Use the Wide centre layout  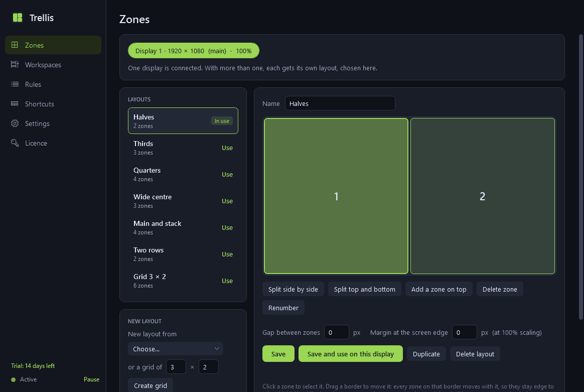pos(227,201)
